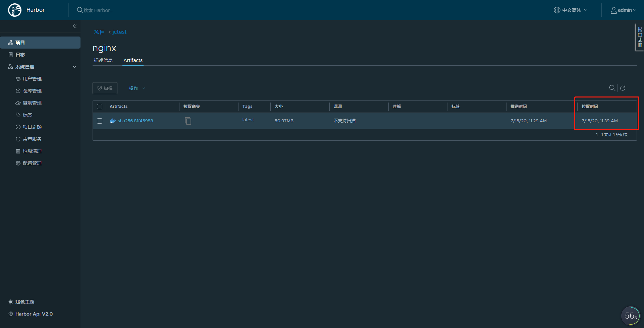This screenshot has height=328, width=644.
Task: Open 审查服务 in the sidebar
Action: [x=32, y=139]
